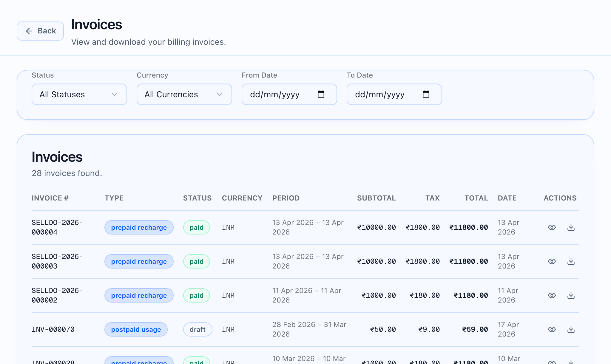Viewport: 611px width, 364px height.
Task: Click invoice number INV-000070
Action: 53,329
